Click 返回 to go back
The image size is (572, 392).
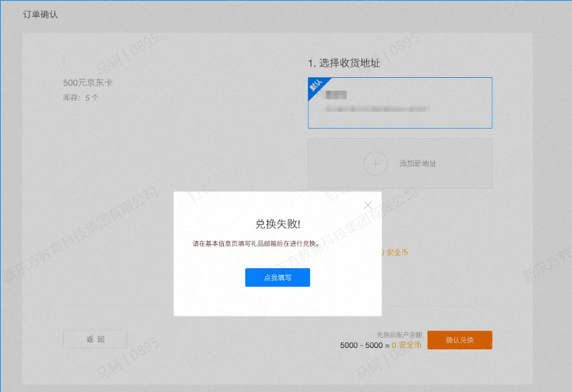coord(95,339)
